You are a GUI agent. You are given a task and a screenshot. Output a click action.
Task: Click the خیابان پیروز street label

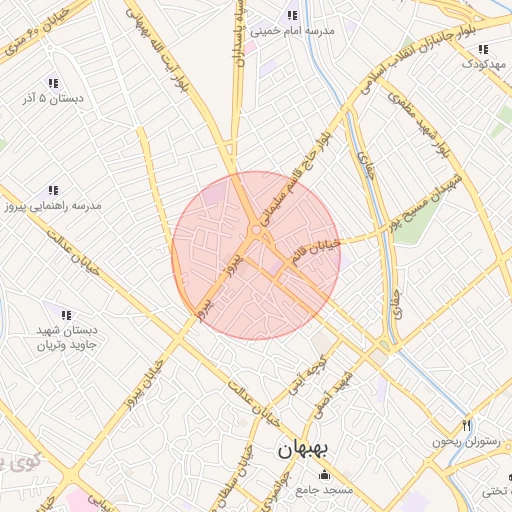pos(144,386)
